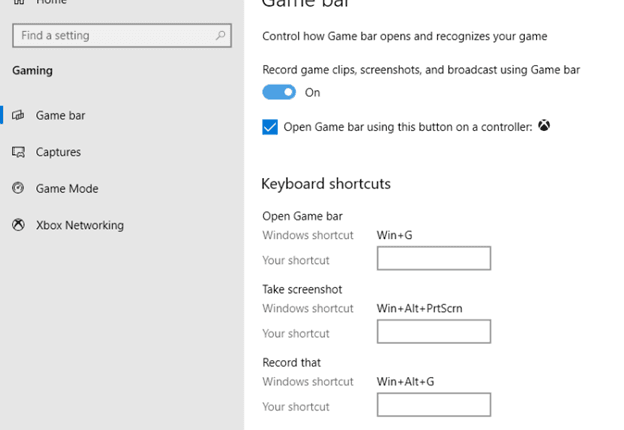Click the Home link in the sidebar
This screenshot has height=430, width=624.
click(x=52, y=4)
